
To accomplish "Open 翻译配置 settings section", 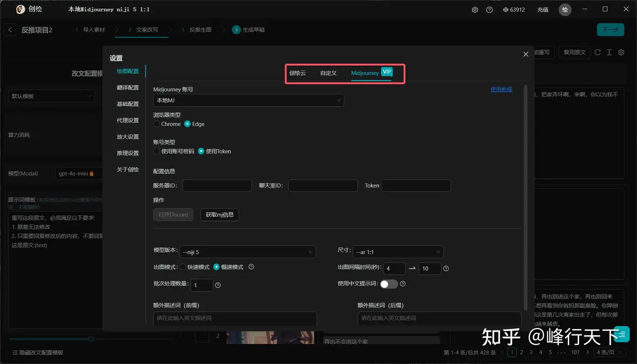I will [x=128, y=88].
